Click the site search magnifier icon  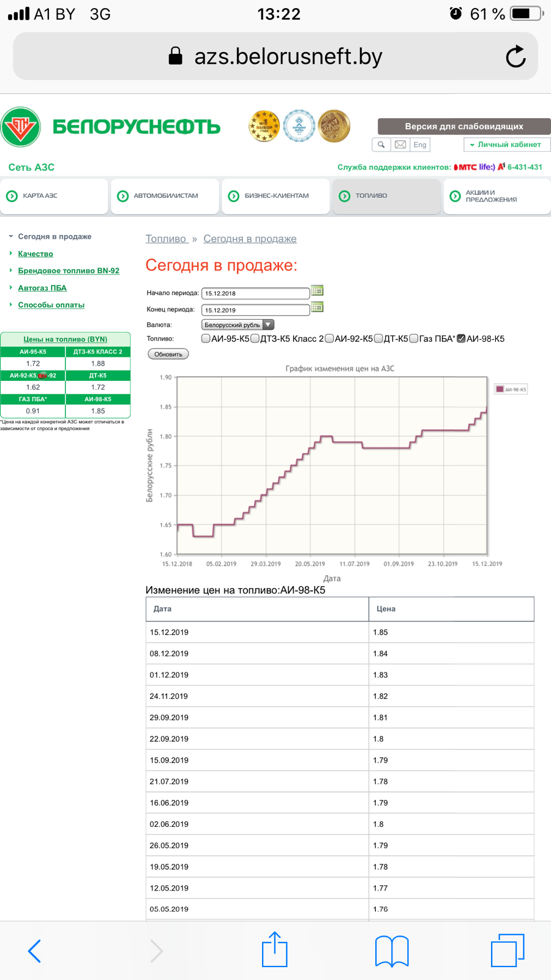pyautogui.click(x=381, y=145)
